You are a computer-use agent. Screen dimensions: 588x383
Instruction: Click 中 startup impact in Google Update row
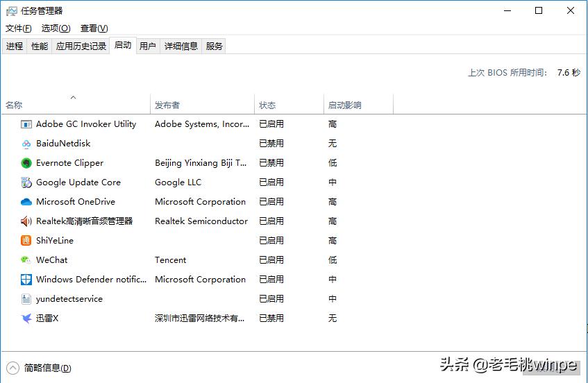(x=333, y=182)
